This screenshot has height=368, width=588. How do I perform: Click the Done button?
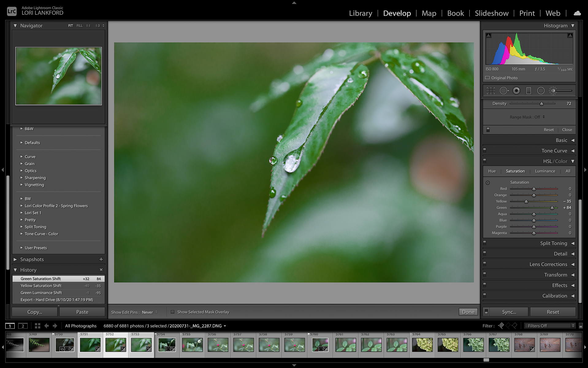tap(468, 312)
